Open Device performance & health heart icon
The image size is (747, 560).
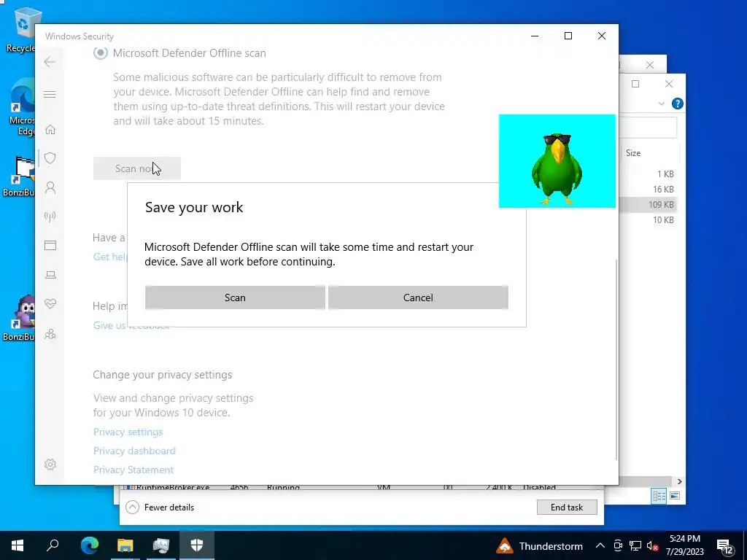tap(50, 304)
